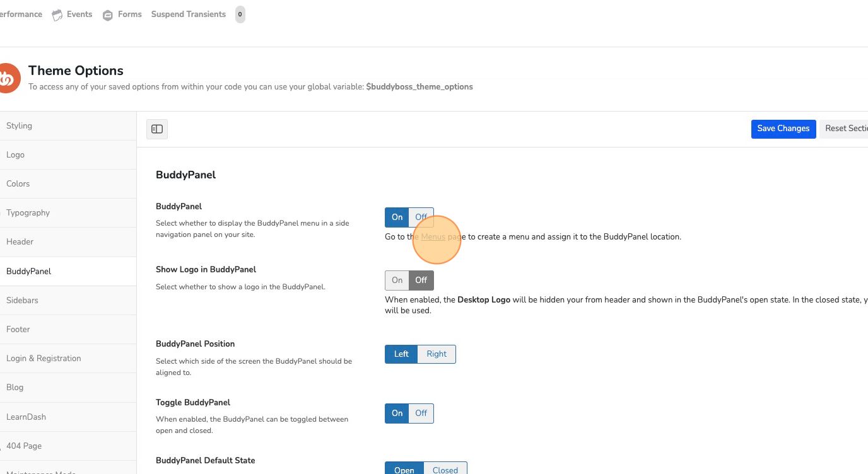Click the Events calendar icon

(57, 14)
